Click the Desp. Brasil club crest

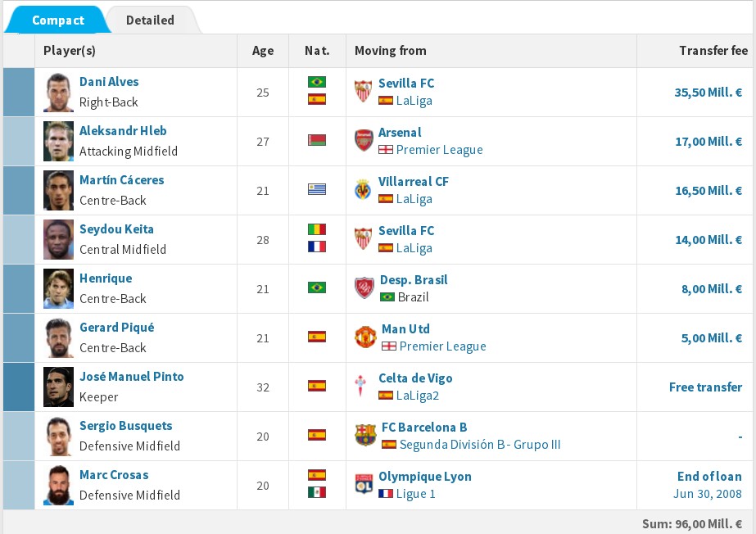click(364, 287)
